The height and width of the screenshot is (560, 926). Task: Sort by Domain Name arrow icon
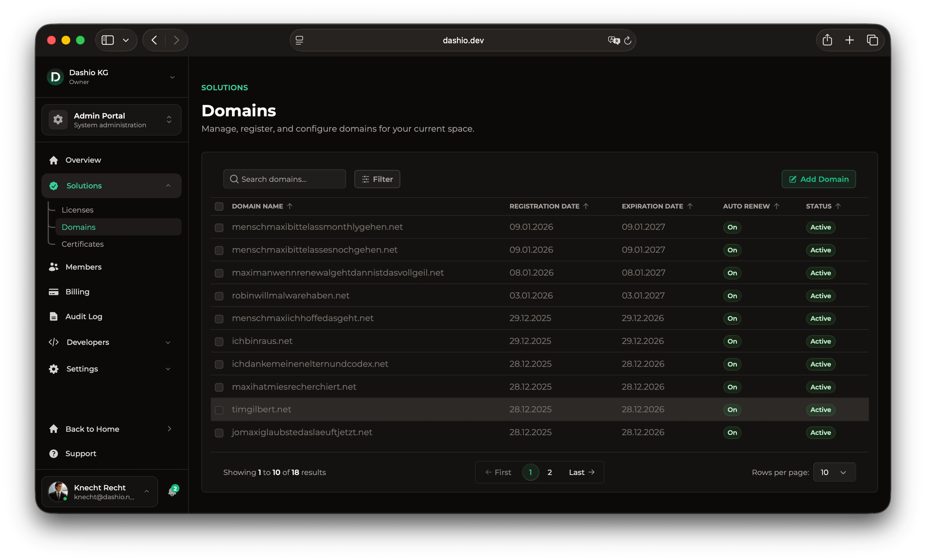[290, 206]
